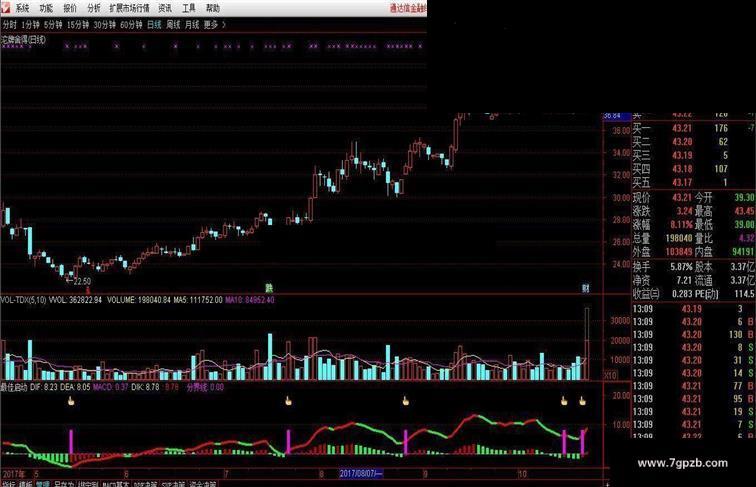Switch to 5分钟 period
This screenshot has width=756, height=487.
pyautogui.click(x=53, y=25)
